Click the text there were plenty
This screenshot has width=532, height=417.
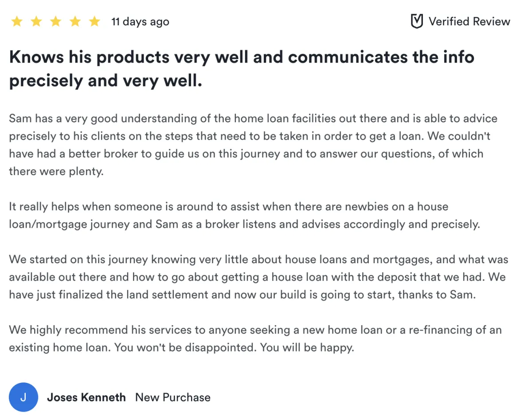(x=56, y=171)
